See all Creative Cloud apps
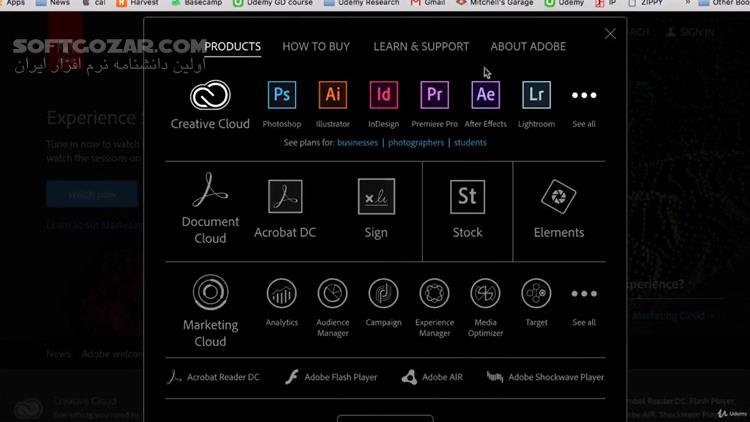 coord(584,95)
